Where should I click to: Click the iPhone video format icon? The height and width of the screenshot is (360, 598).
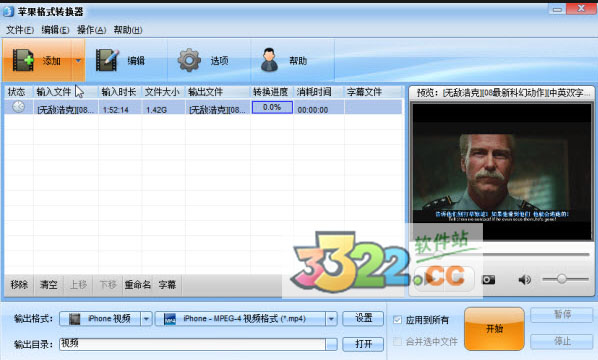[x=74, y=319]
